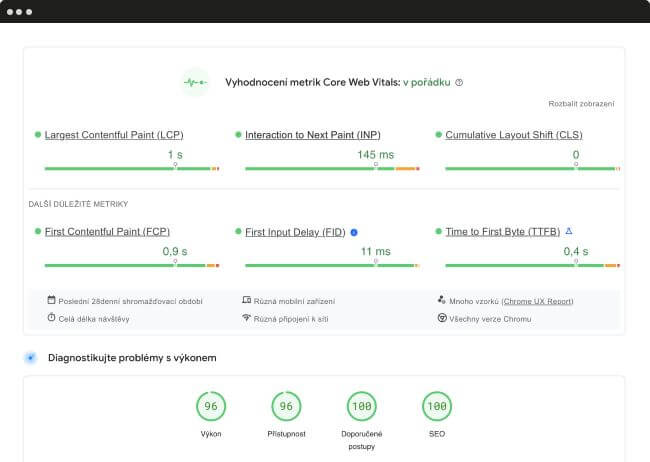Click the stopwatch icon for visit length
Viewport: 650px width, 462px height.
click(x=51, y=318)
